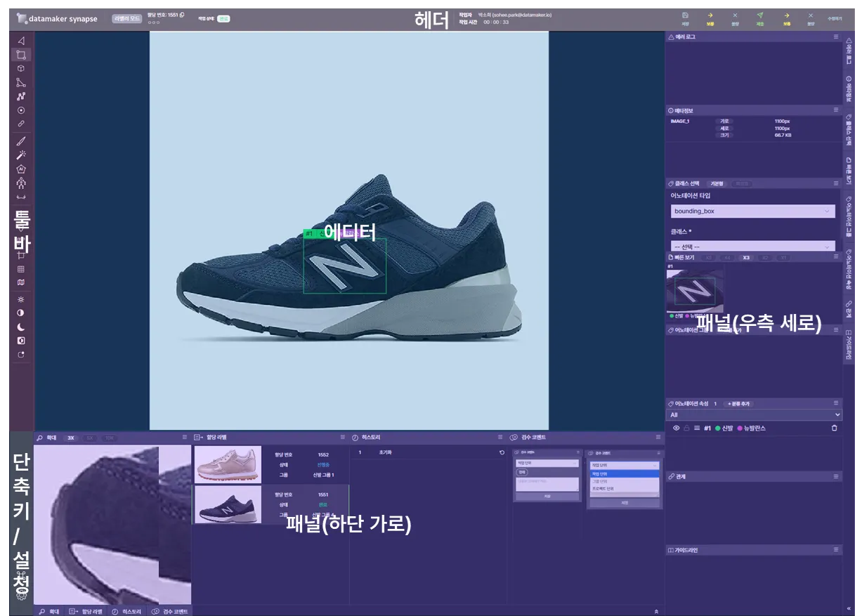Click the datamaker synapse logo
The width and height of the screenshot is (855, 616).
point(58,19)
